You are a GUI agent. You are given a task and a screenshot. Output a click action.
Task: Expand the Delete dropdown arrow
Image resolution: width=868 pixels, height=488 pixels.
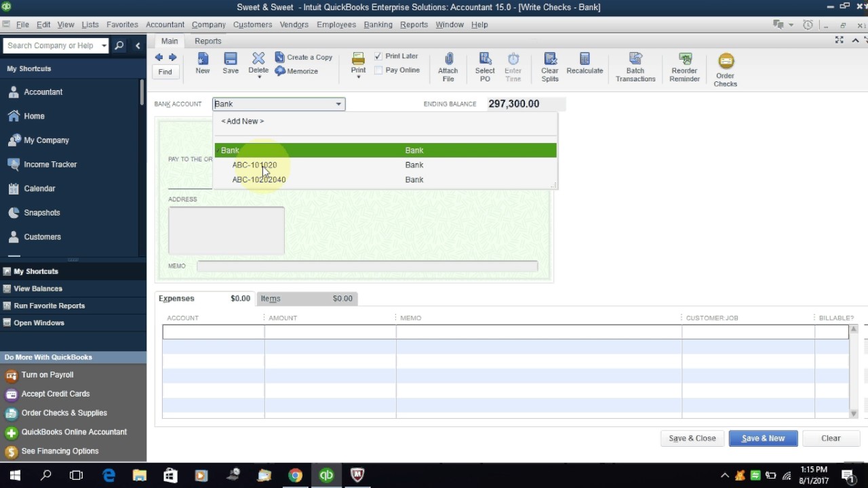click(x=258, y=77)
